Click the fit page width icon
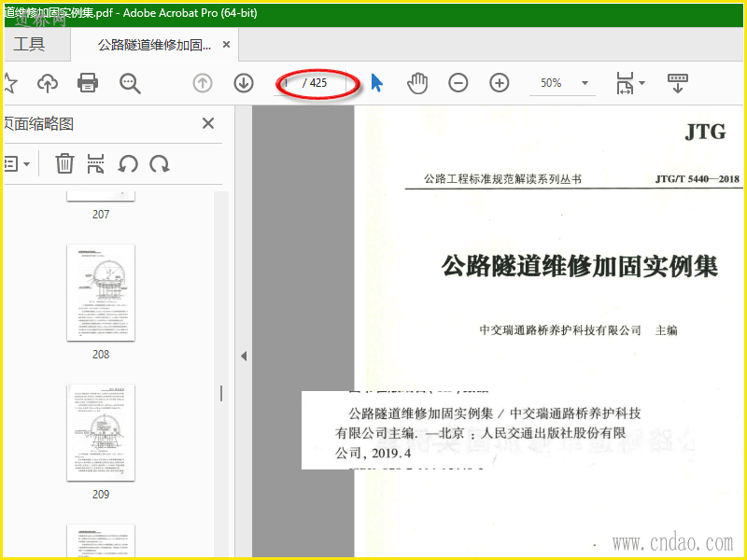The image size is (747, 560). pos(625,83)
